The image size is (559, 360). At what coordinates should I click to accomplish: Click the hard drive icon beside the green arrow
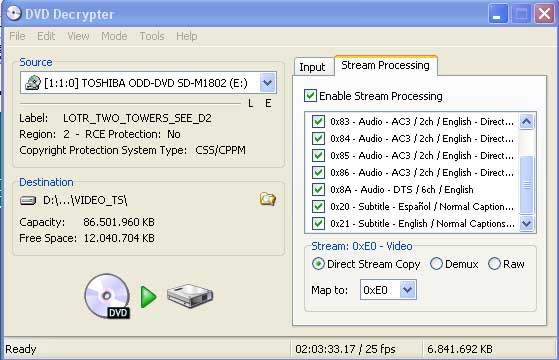[x=190, y=295]
